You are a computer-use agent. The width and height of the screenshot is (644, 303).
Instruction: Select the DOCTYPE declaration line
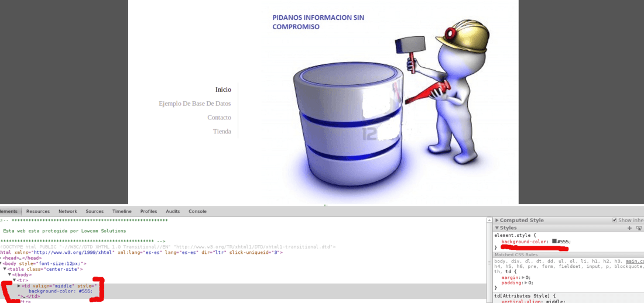click(167, 247)
